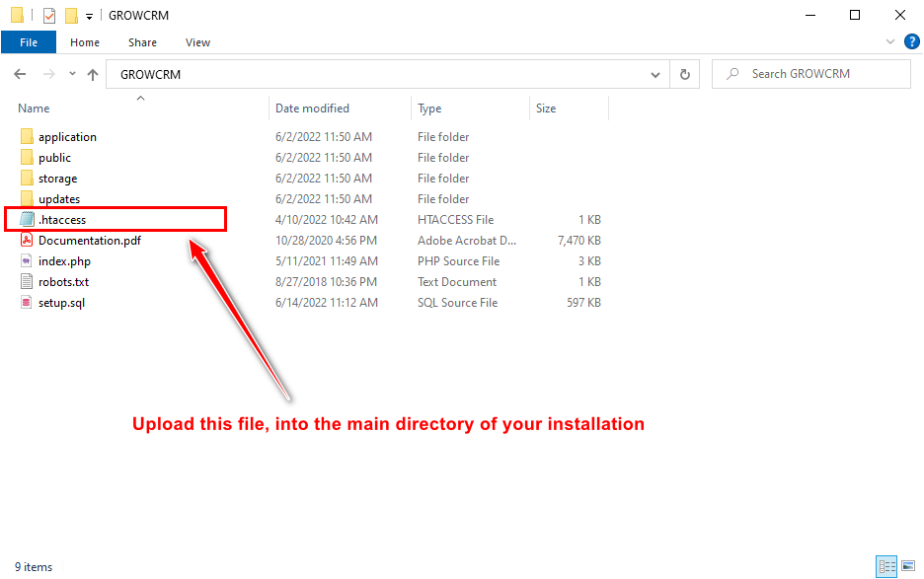Open the application folder icon

[27, 137]
